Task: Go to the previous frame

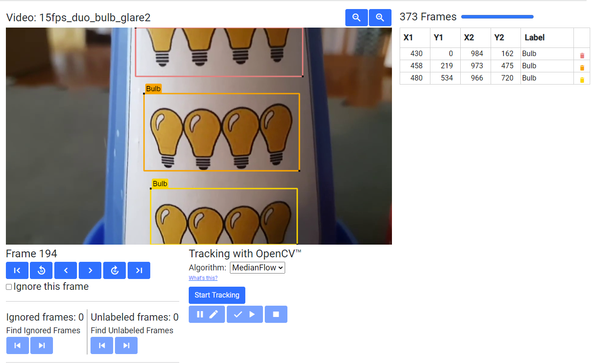Action: pyautogui.click(x=66, y=270)
